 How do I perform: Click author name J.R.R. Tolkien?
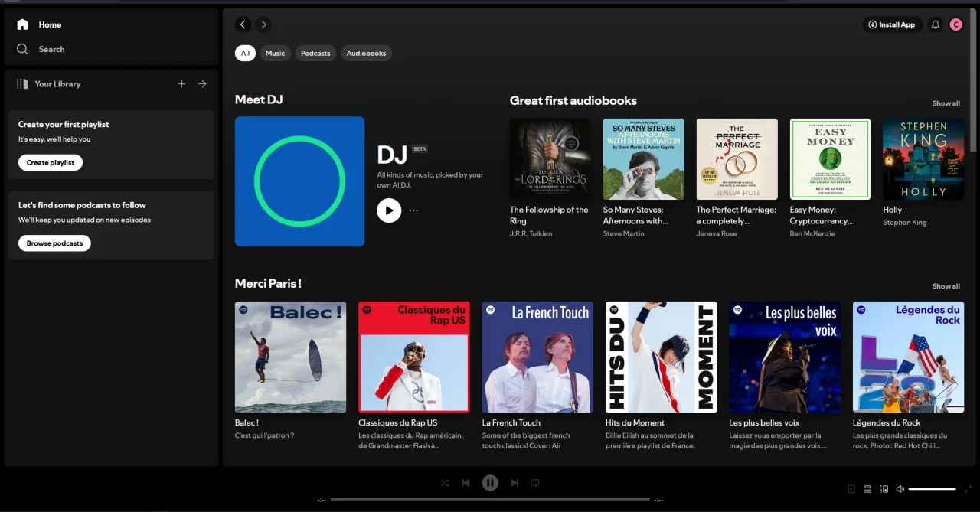pyautogui.click(x=529, y=233)
